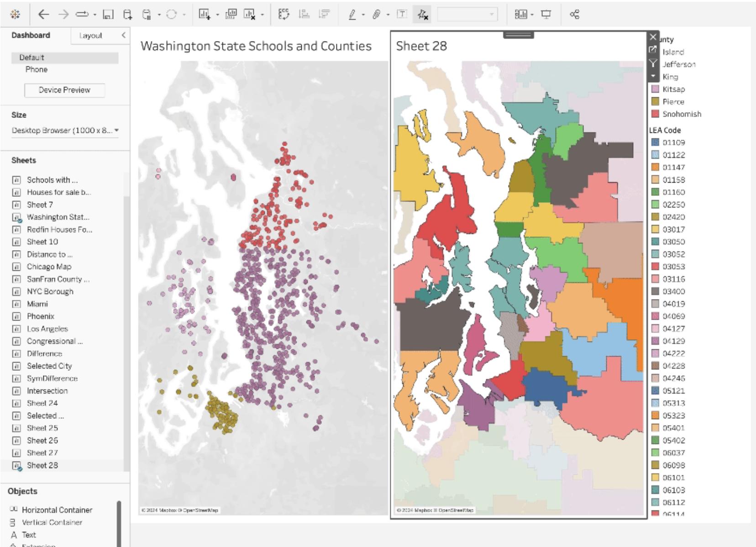This screenshot has width=756, height=547.
Task: Select the Chicago Map sheet
Action: [x=49, y=267]
